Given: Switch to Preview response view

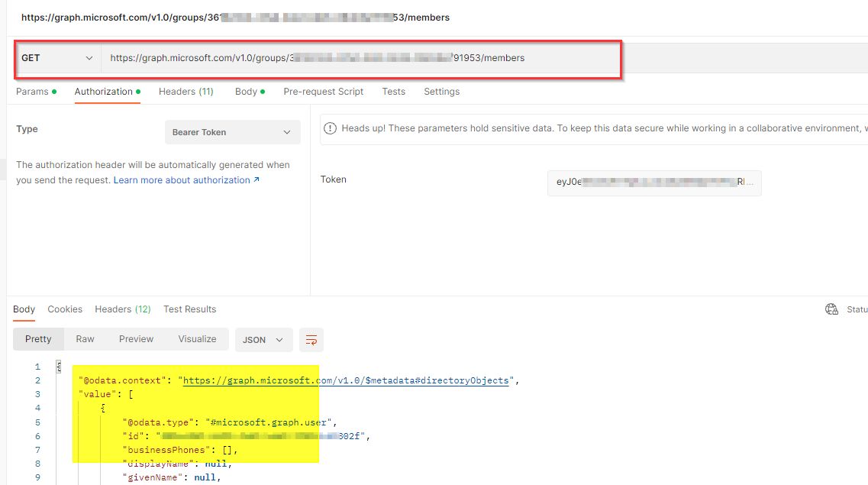Looking at the screenshot, I should click(x=136, y=339).
